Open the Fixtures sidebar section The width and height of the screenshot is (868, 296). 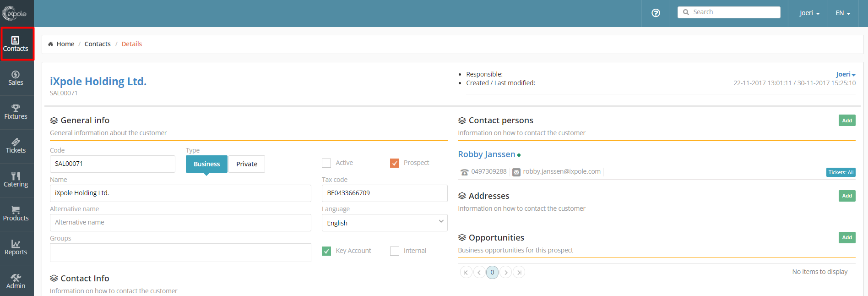click(16, 112)
